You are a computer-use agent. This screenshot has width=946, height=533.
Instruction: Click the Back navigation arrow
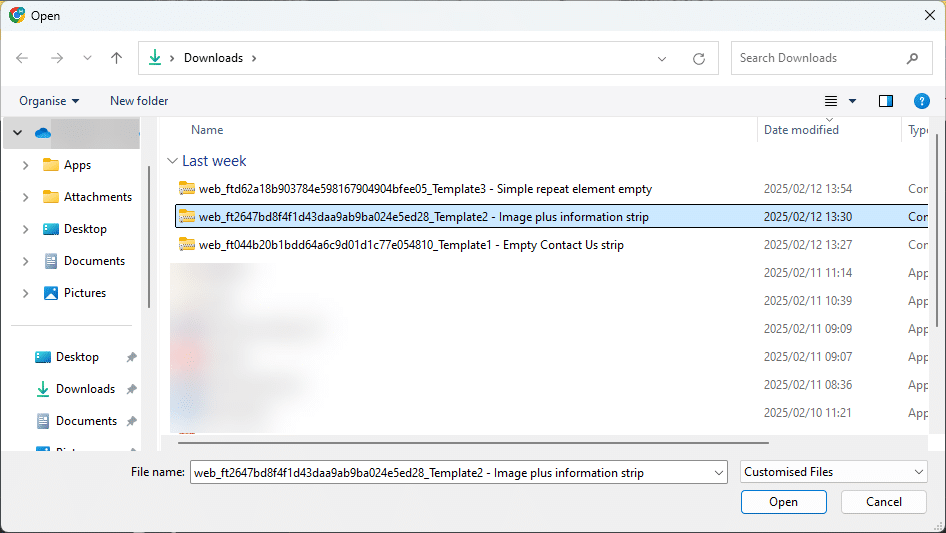tap(23, 58)
